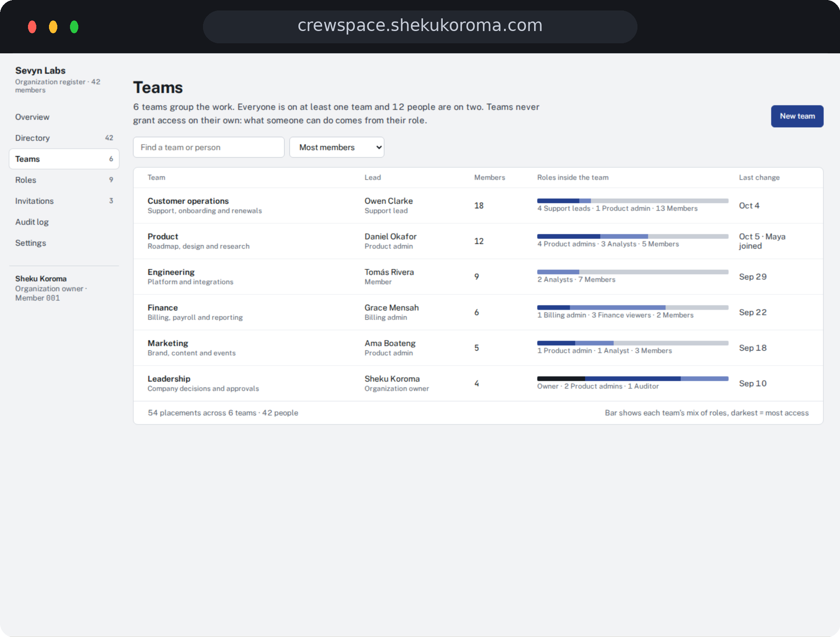The image size is (840, 637).
Task: Open the Finance team
Action: [478, 312]
